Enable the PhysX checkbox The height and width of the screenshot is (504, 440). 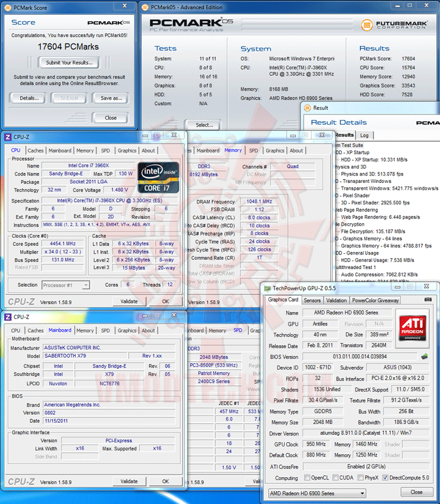click(x=361, y=478)
